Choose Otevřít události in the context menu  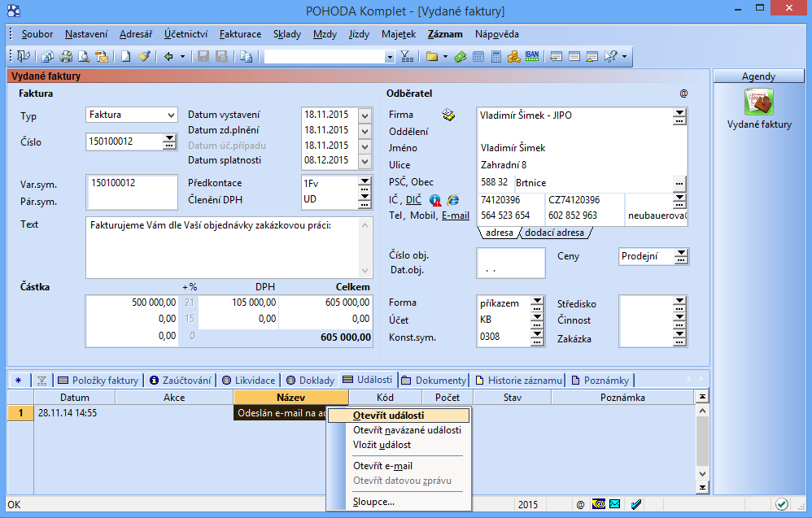(x=399, y=416)
